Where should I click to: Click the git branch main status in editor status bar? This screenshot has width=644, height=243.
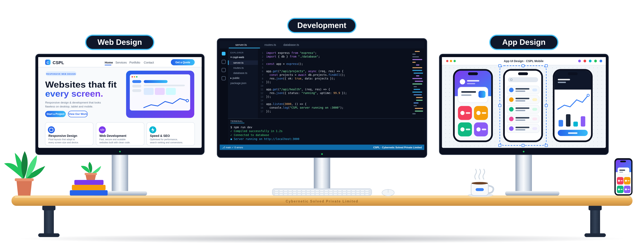[x=227, y=148]
